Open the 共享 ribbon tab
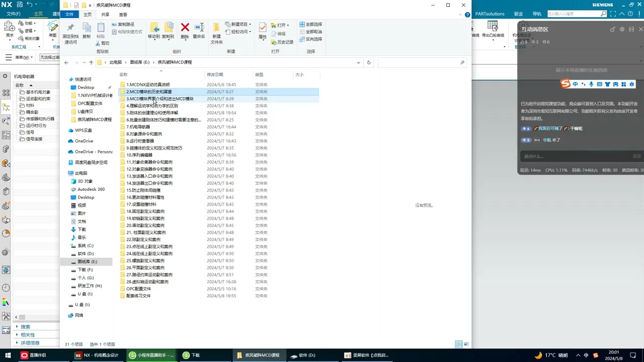Viewport: 644px width, 362px height. coord(105,15)
